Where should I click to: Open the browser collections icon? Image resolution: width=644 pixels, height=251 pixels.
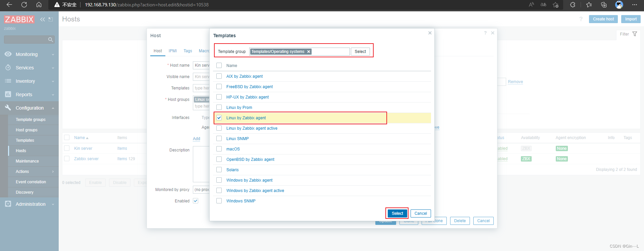pos(604,5)
